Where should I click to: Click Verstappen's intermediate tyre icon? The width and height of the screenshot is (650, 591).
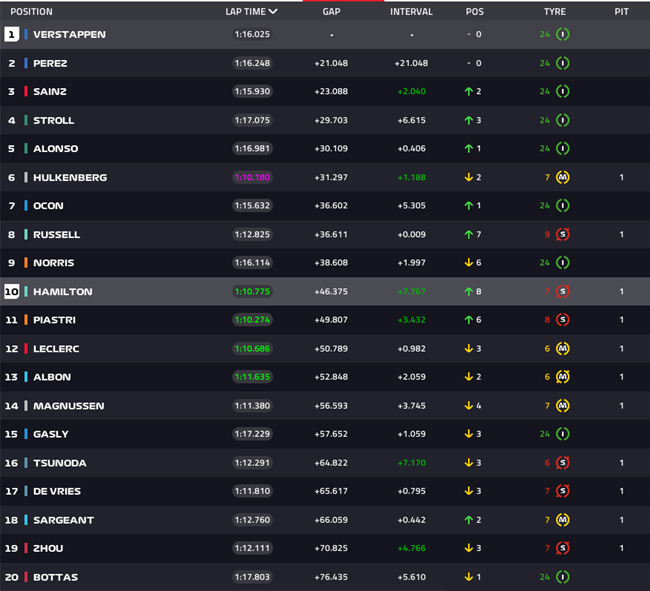563,34
